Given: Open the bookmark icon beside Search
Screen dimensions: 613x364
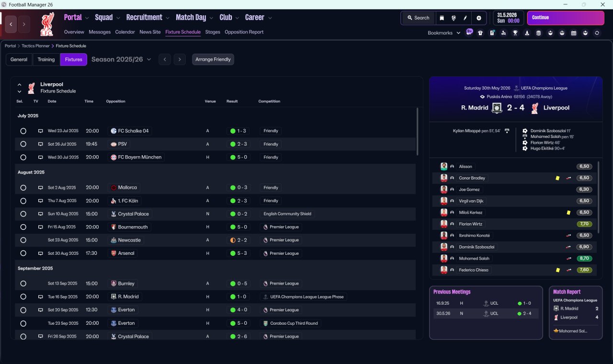Looking at the screenshot, I should point(442,18).
